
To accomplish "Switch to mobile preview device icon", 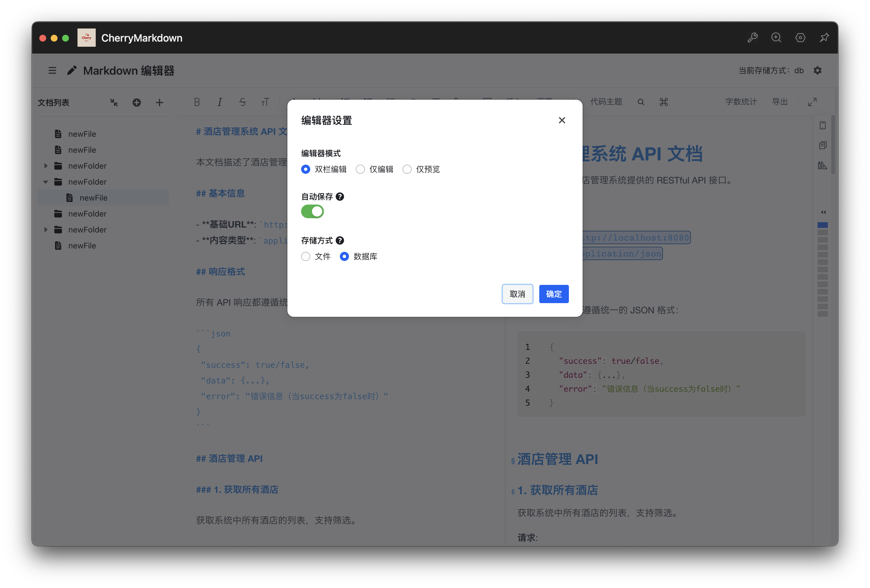I will (x=822, y=125).
